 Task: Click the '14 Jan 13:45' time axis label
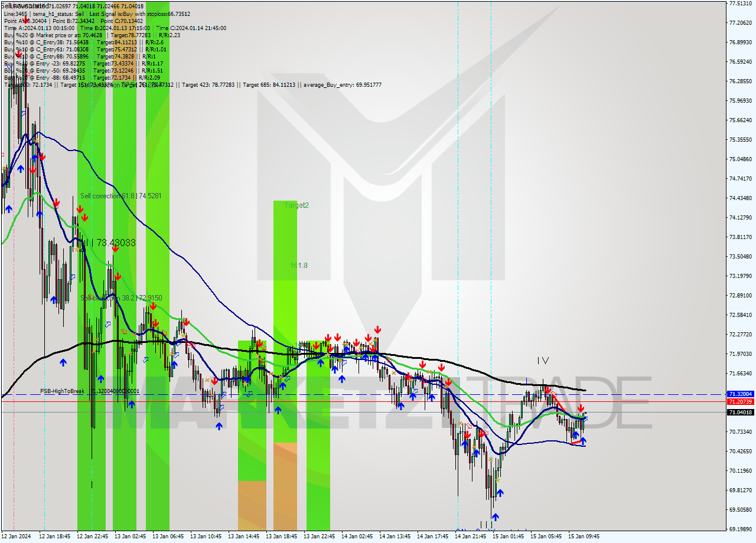(395, 537)
